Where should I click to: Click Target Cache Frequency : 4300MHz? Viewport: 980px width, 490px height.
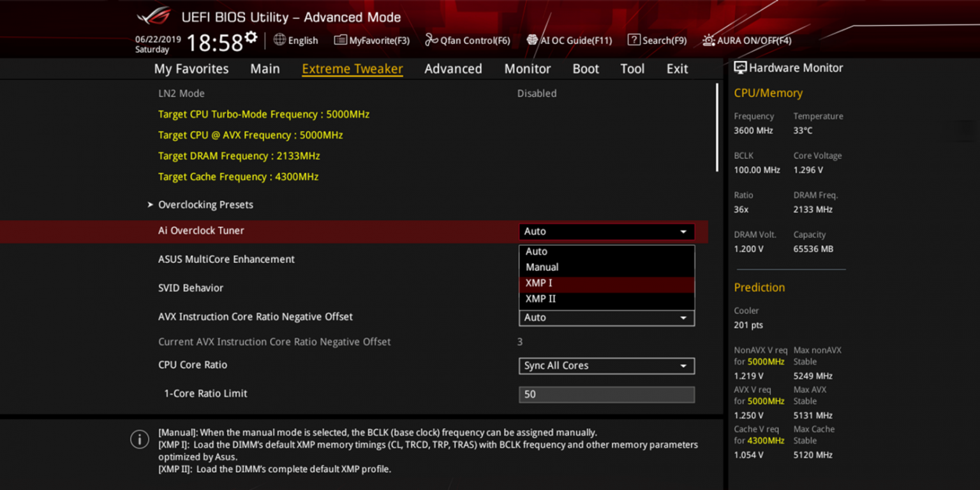point(239,177)
